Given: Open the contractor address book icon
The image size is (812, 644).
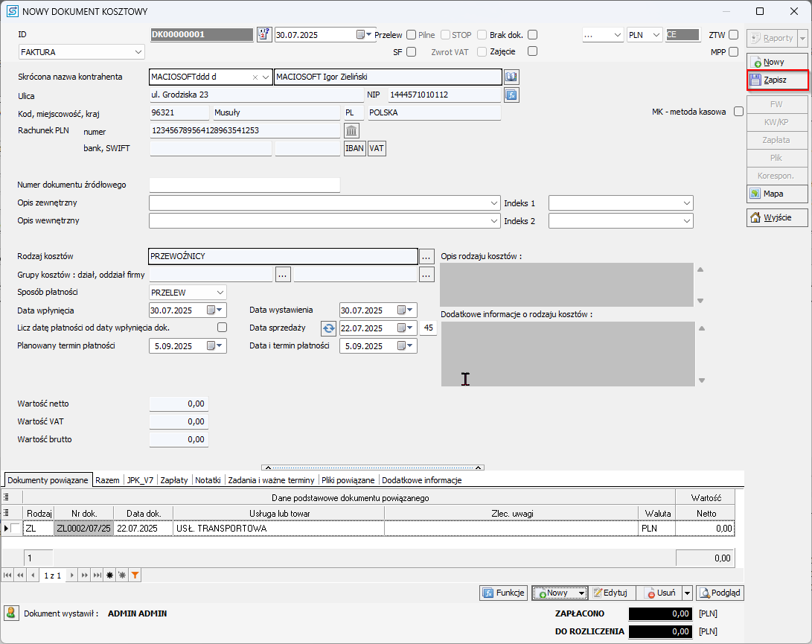Looking at the screenshot, I should (x=511, y=77).
